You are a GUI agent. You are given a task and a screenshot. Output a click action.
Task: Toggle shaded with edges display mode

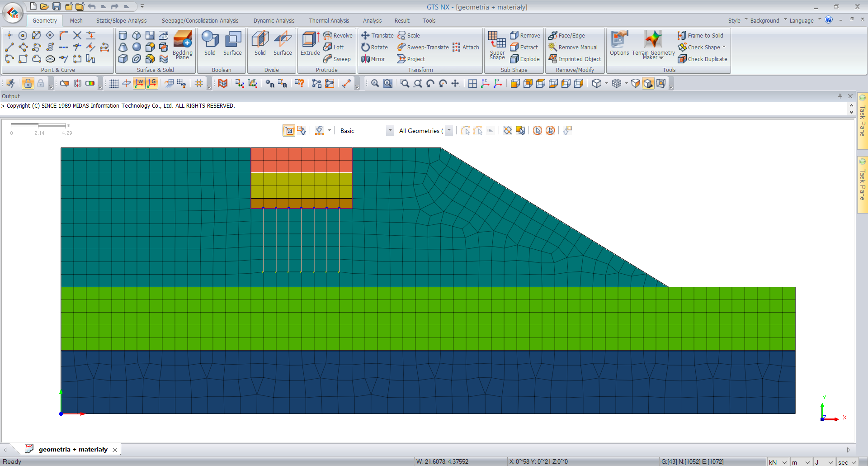648,83
